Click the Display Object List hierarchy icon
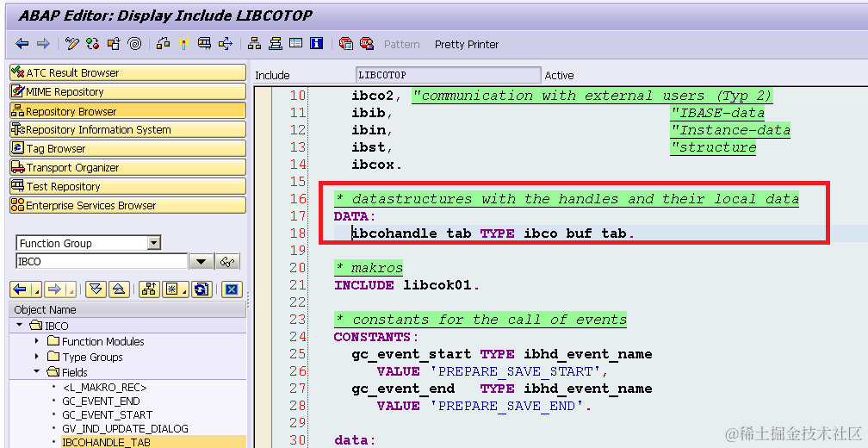Image resolution: width=868 pixels, height=448 pixels. point(255,44)
